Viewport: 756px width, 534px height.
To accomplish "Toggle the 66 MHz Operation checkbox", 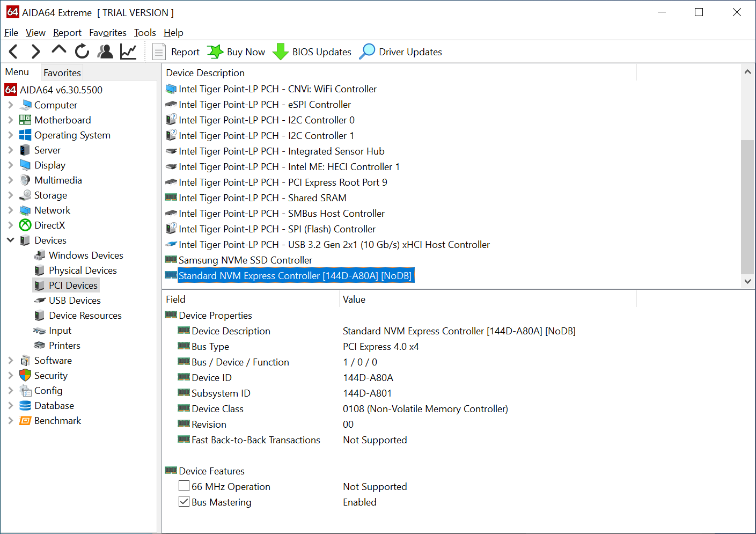I will [x=184, y=486].
